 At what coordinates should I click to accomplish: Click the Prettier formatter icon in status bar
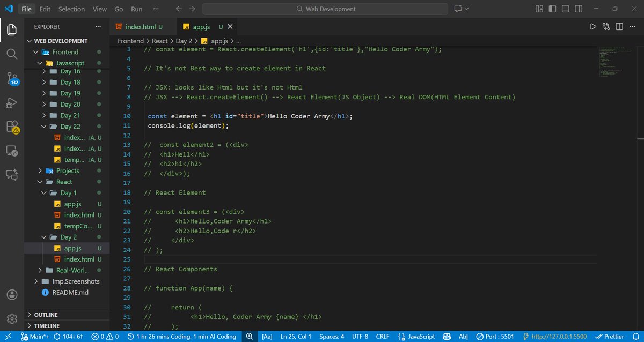coord(613,336)
